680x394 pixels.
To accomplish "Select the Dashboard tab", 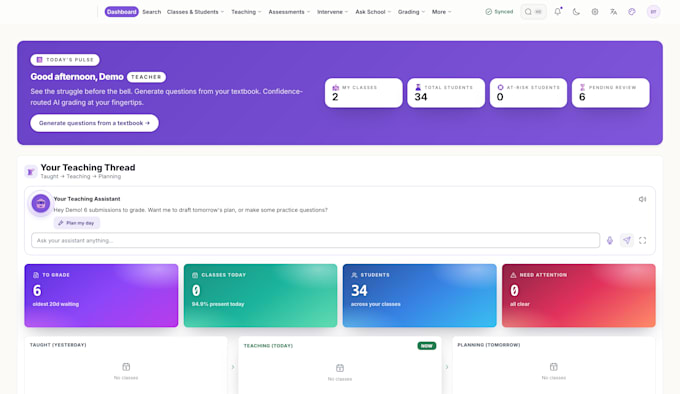I will click(x=121, y=12).
